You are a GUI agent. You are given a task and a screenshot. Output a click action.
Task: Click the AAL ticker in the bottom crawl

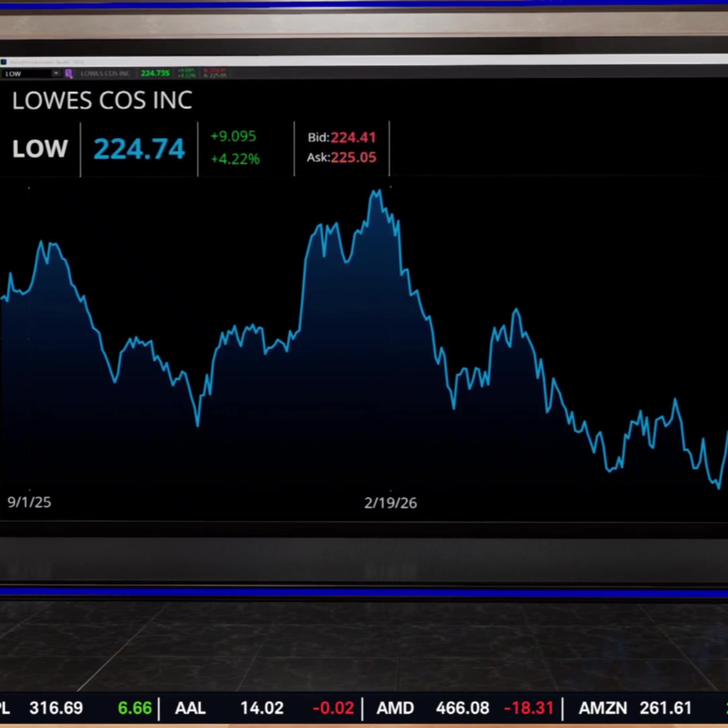click(190, 708)
